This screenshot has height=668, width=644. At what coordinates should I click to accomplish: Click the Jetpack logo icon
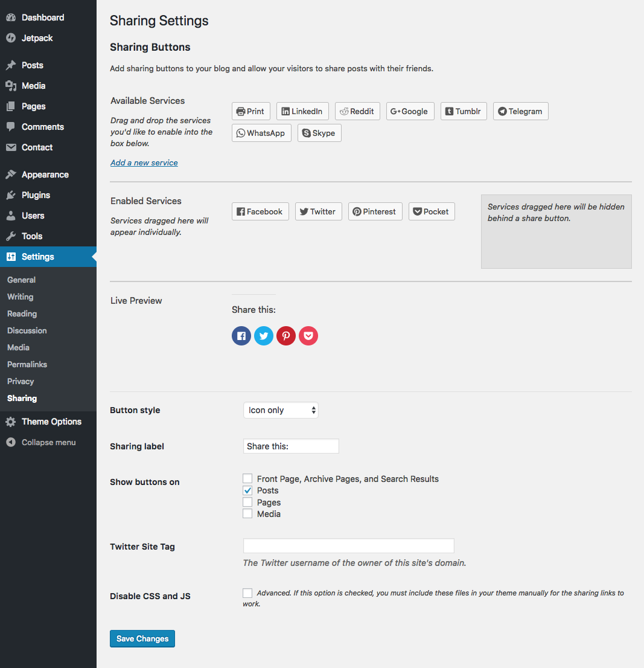pyautogui.click(x=11, y=38)
